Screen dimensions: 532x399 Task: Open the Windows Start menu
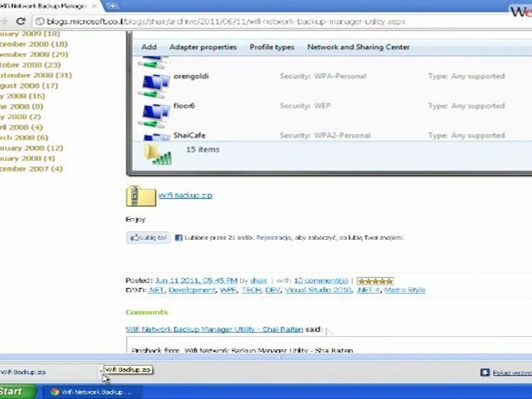click(17, 392)
